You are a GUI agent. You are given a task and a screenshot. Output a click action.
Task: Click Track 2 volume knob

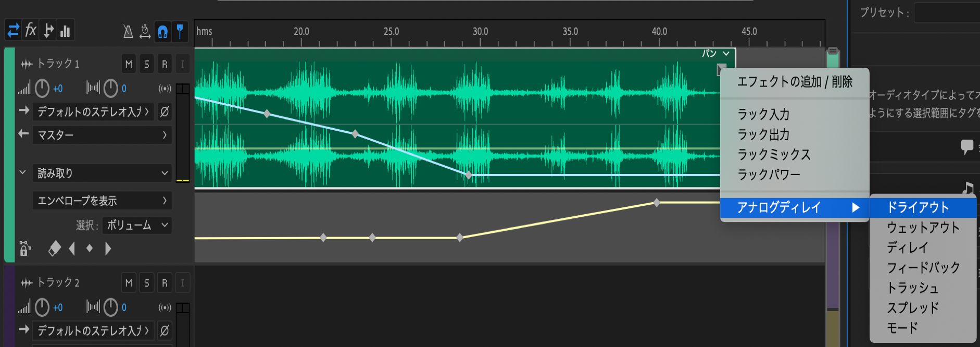pos(42,307)
